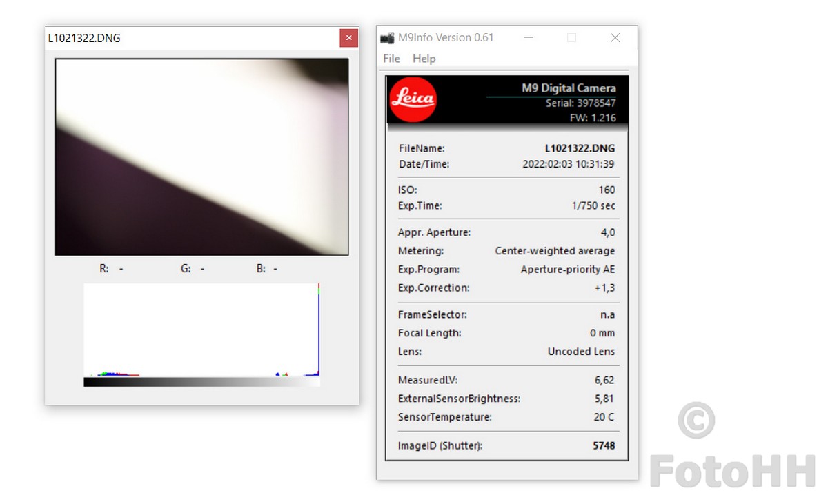Click the B channel readout label
Screen dimensions: 828x504
pyautogui.click(x=261, y=269)
